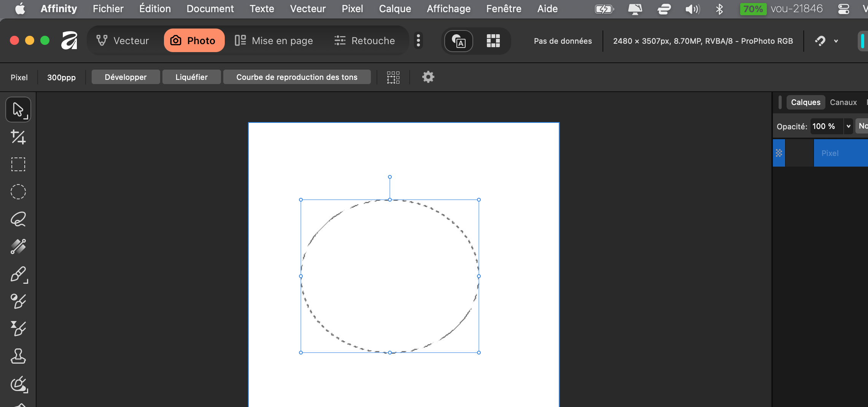The image size is (868, 407).
Task: Open the layer blend mode dropdown
Action: click(862, 126)
